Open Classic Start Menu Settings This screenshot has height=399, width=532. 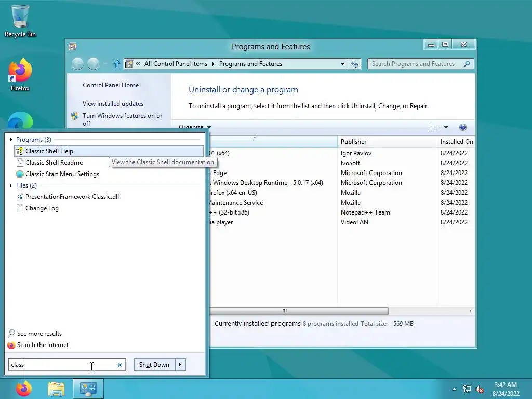coord(58,174)
